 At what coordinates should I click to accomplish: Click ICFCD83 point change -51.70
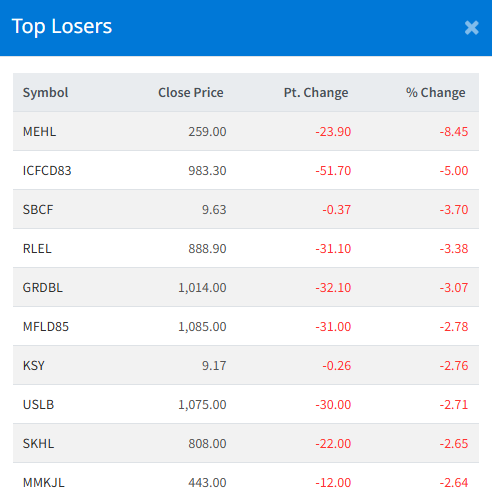pyautogui.click(x=333, y=170)
